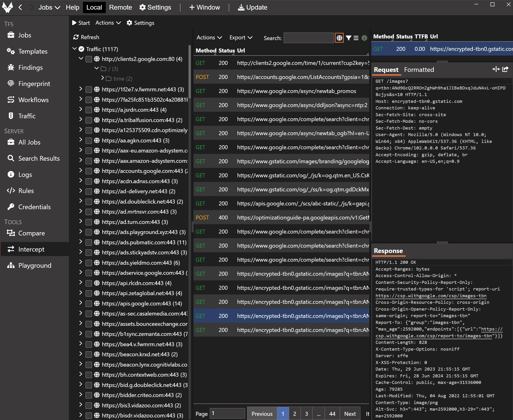Open Fingerprint from the sidebar
The height and width of the screenshot is (420, 513).
pos(34,84)
